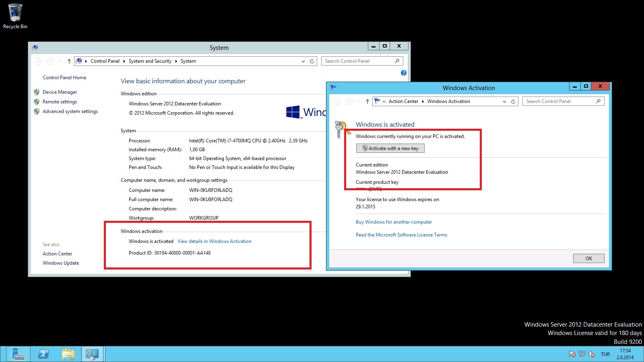Screen dimensions: 644x362
Task: Refresh the Windows Activation address bar
Action: tap(513, 101)
